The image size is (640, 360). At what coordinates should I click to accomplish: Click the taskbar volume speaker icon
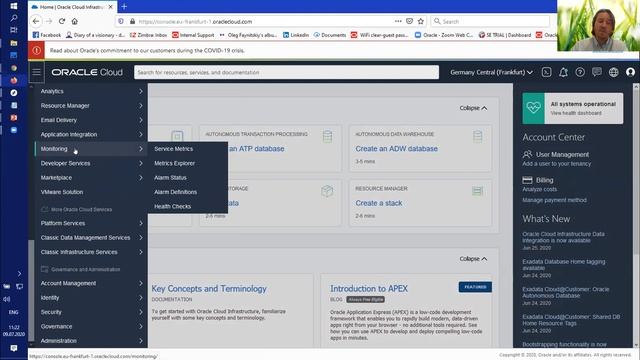click(7, 299)
